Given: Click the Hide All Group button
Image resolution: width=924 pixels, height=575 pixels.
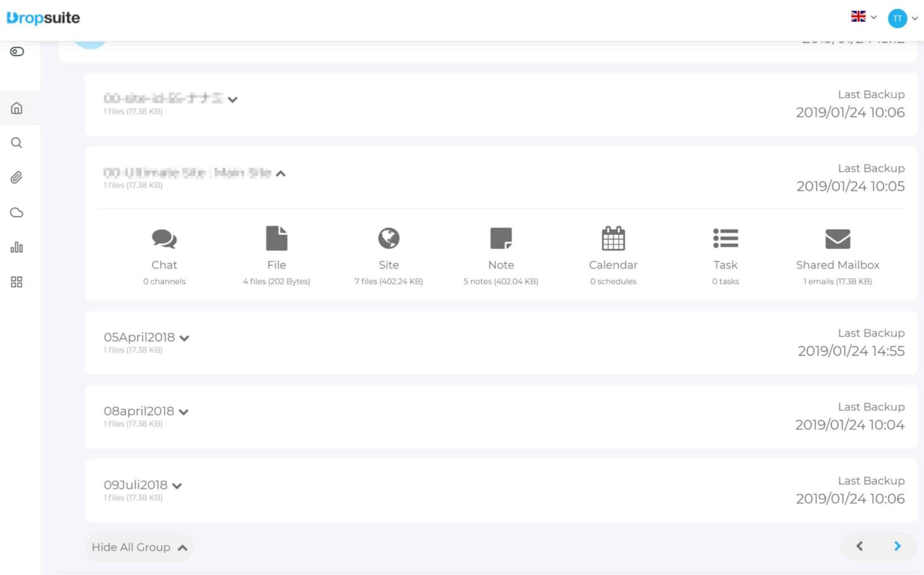Looking at the screenshot, I should pos(139,547).
